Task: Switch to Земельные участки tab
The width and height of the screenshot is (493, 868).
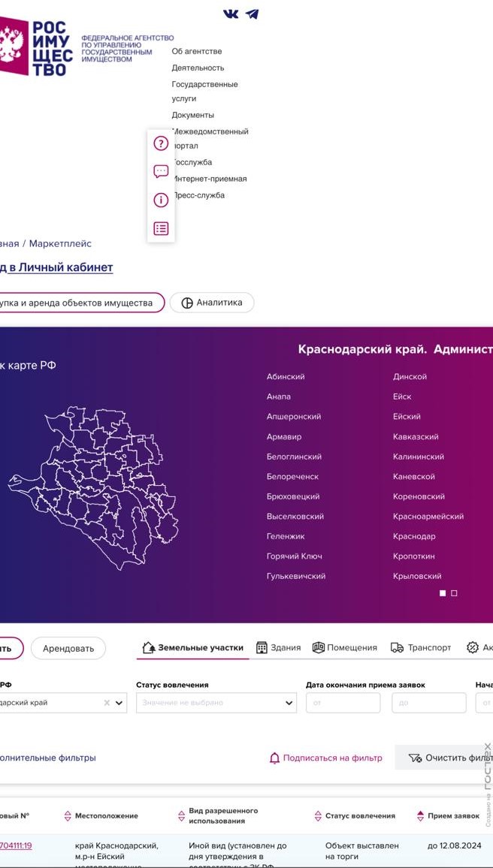Action: point(193,647)
